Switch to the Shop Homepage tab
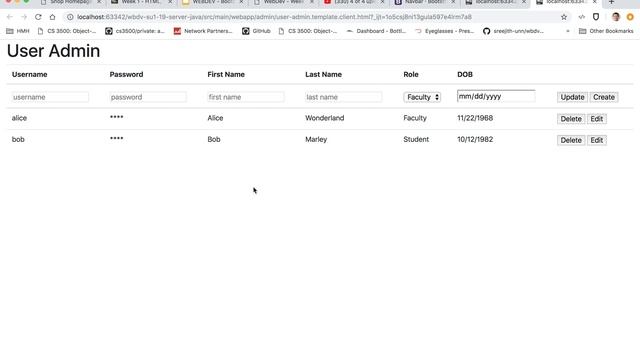 point(69,3)
